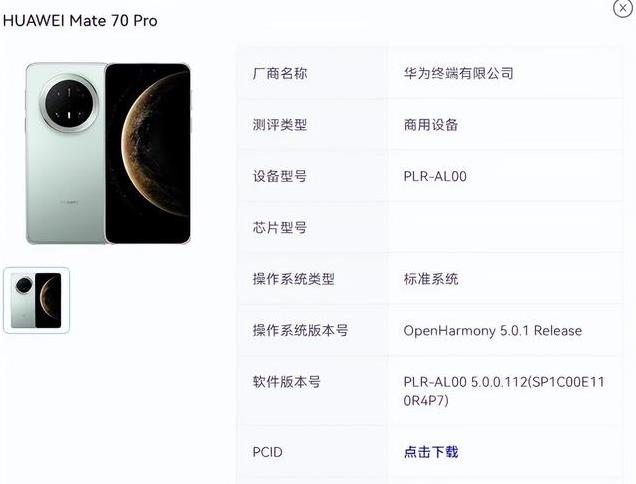The width and height of the screenshot is (636, 484).
Task: Click the 操作系统版本号 label
Action: point(300,331)
